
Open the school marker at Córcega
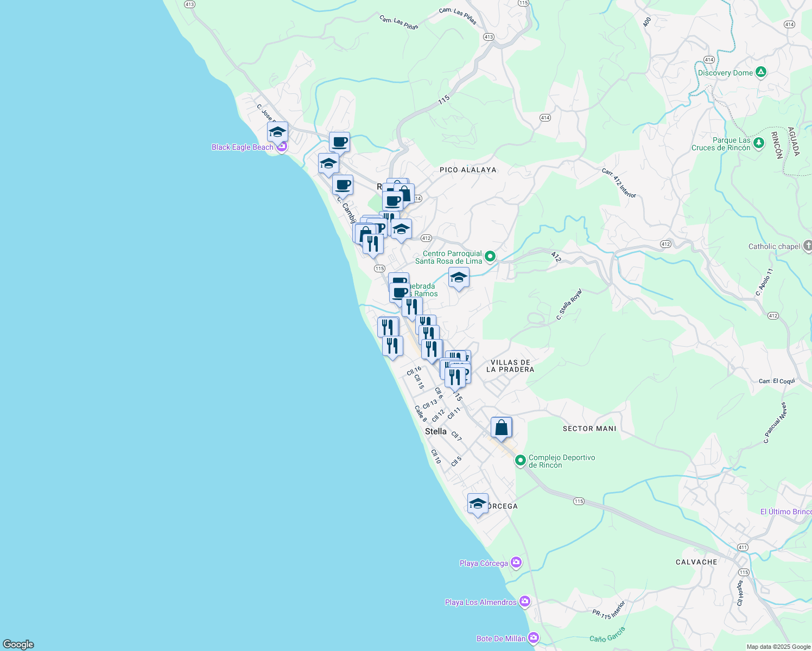[x=478, y=503]
